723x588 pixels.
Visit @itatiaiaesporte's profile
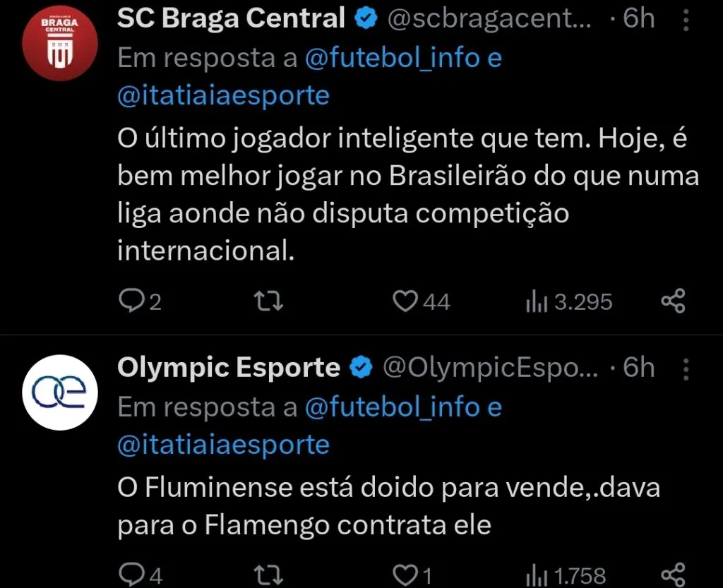pos(222,95)
